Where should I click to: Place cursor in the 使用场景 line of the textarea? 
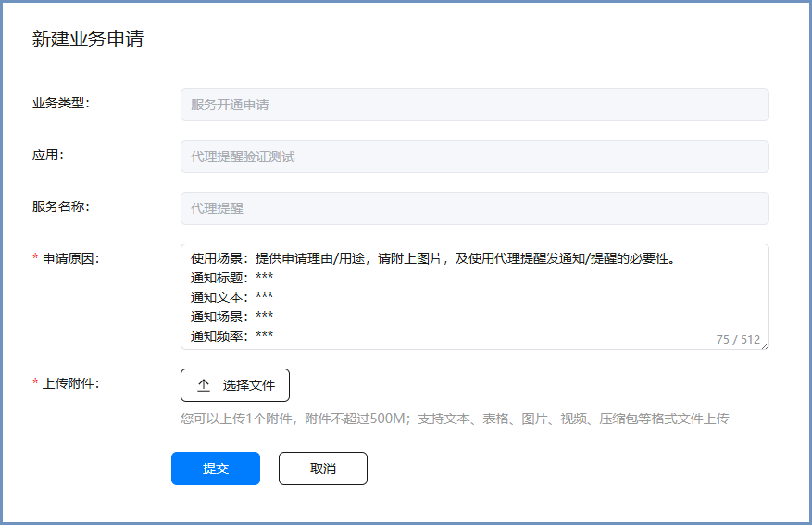tap(431, 258)
